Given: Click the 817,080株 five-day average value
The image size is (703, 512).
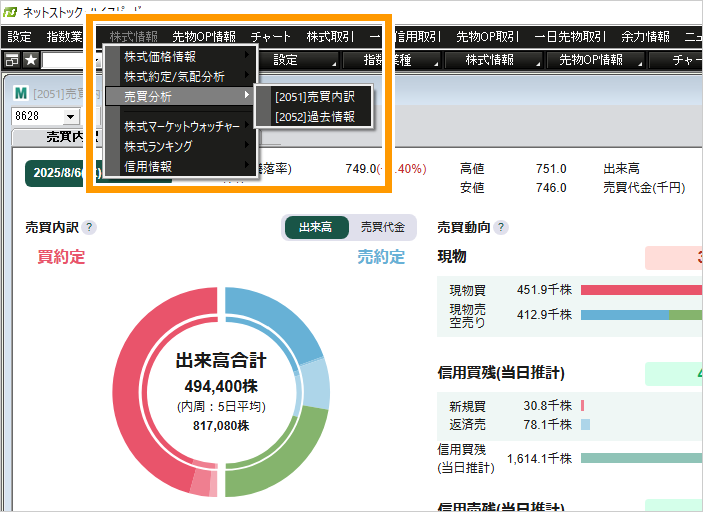Looking at the screenshot, I should click(221, 425).
